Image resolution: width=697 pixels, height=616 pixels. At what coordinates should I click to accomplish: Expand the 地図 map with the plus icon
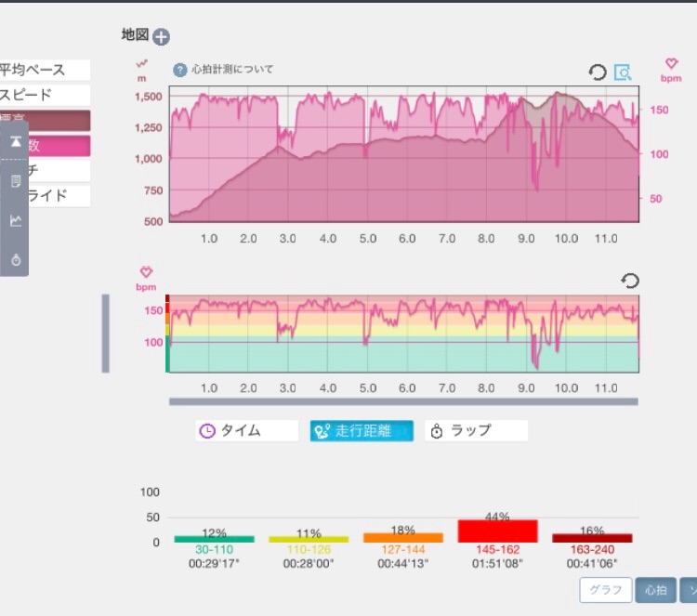(x=161, y=36)
